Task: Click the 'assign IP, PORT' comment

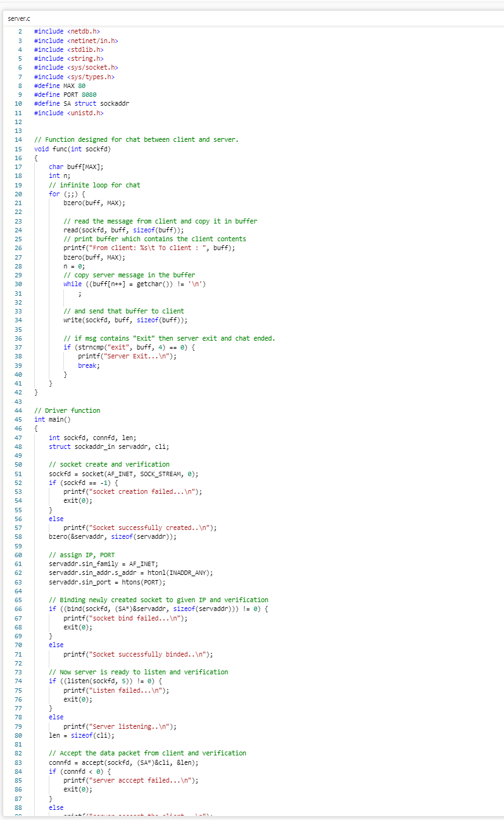Action: click(82, 555)
